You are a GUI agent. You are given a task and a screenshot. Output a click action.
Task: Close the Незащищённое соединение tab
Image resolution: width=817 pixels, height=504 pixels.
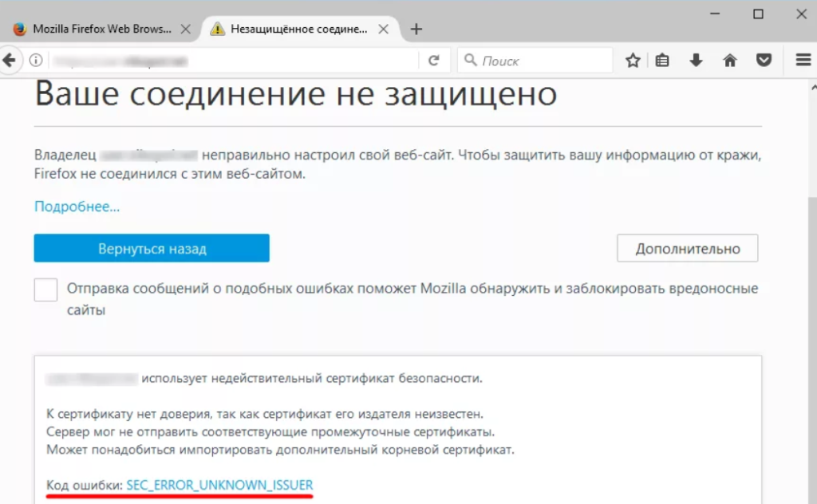(383, 30)
